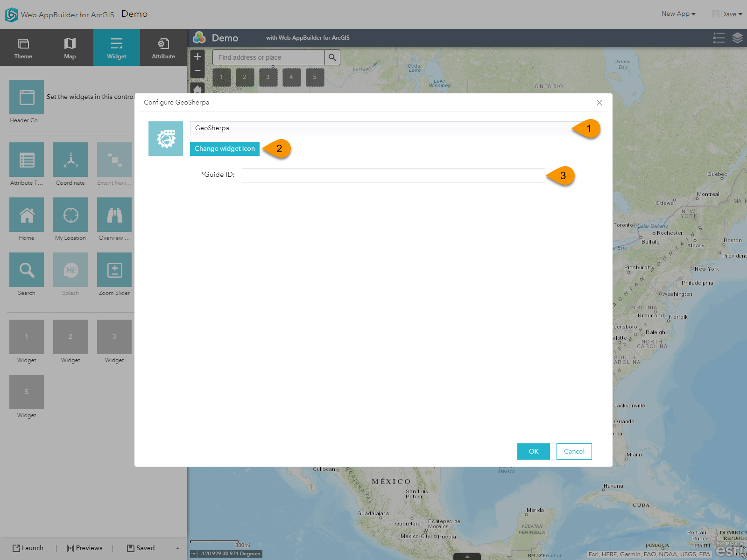Click the My Location widget icon
The width and height of the screenshot is (747, 560).
(x=70, y=215)
